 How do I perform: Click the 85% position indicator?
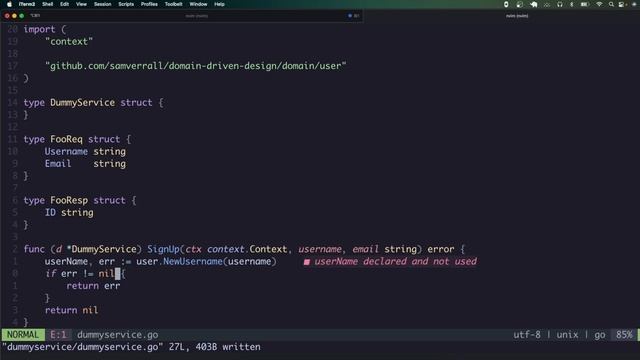(624, 335)
